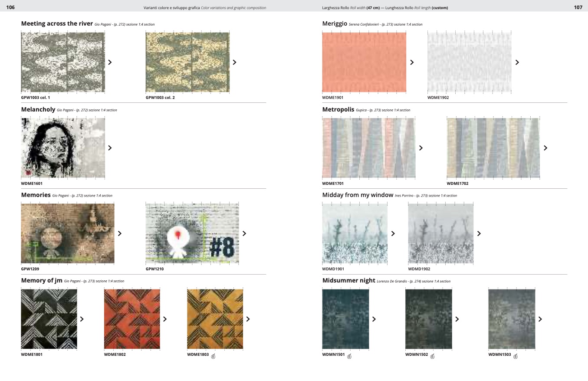The image size is (588, 381).
Task: Open the GPW1210 thumbnail with #8 graphic
Action: point(192,233)
